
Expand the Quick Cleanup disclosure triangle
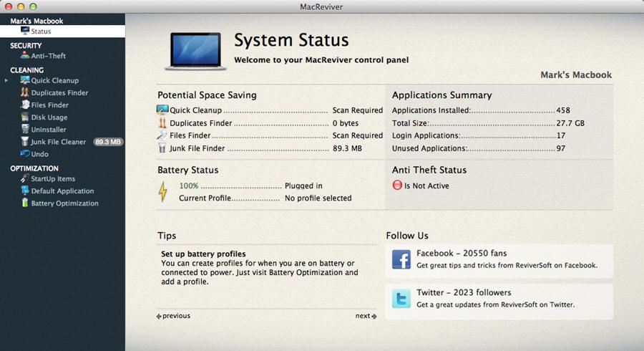6,80
